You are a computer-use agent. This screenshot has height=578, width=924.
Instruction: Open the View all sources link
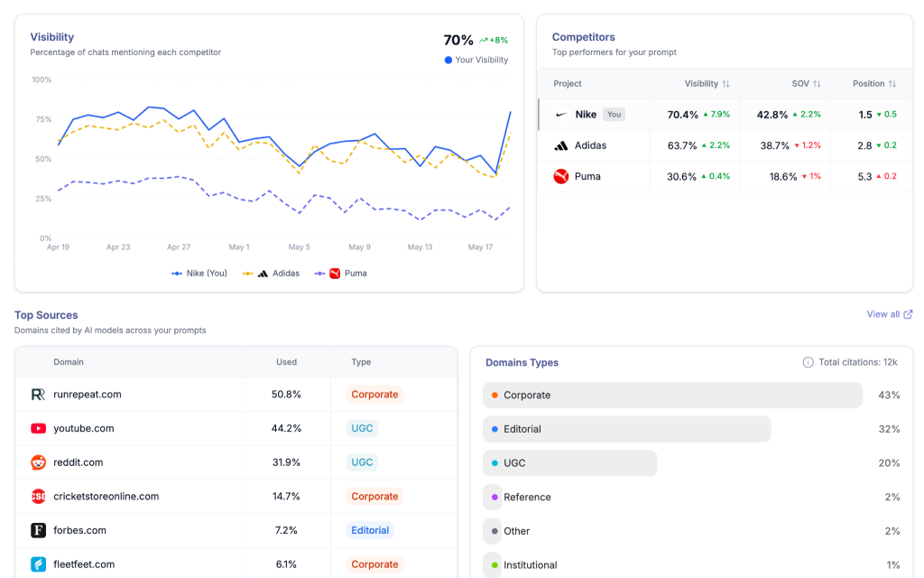[x=889, y=314]
